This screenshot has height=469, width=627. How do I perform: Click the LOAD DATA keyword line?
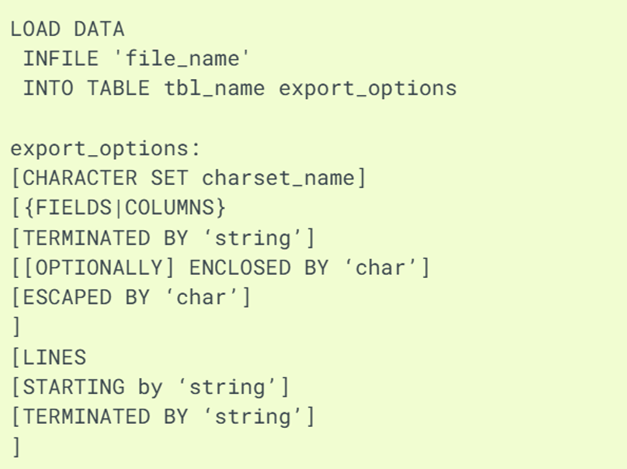point(67,29)
